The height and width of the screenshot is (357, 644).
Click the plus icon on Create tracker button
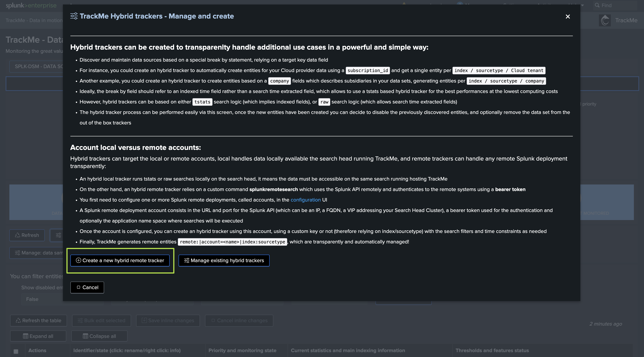(x=78, y=261)
